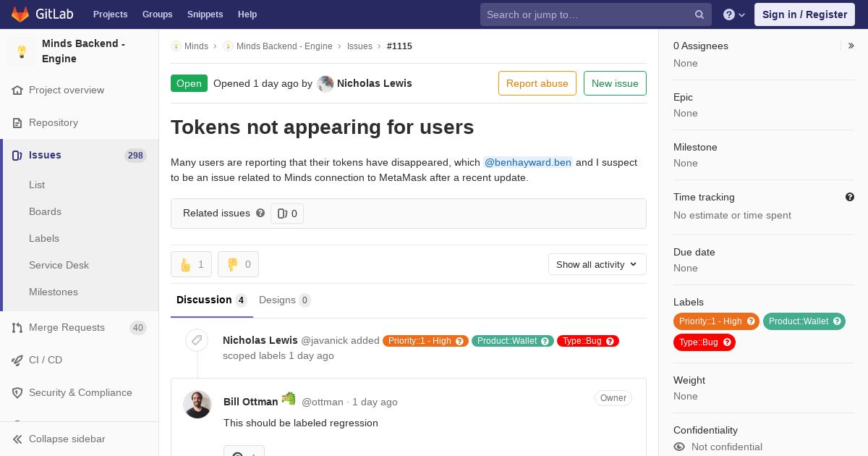Click the Time tracking help icon
The image size is (868, 456).
(x=850, y=197)
